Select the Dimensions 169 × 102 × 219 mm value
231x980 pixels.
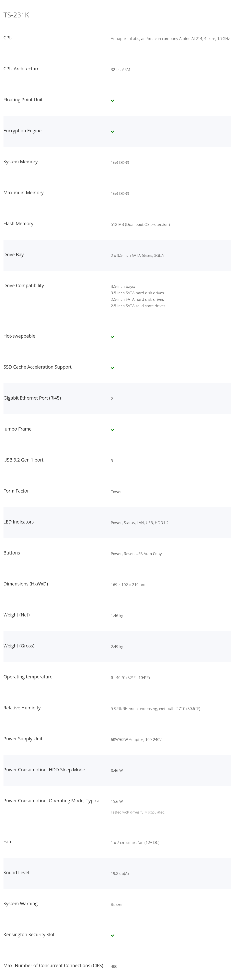(x=128, y=585)
